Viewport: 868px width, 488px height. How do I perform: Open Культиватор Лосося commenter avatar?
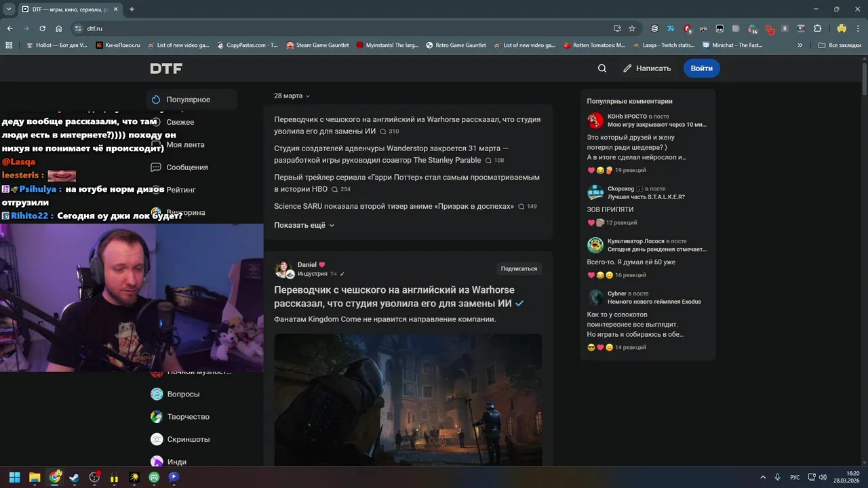click(595, 245)
